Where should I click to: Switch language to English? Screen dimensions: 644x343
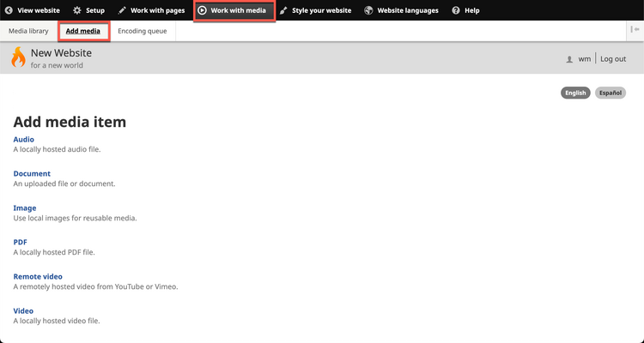(x=575, y=93)
